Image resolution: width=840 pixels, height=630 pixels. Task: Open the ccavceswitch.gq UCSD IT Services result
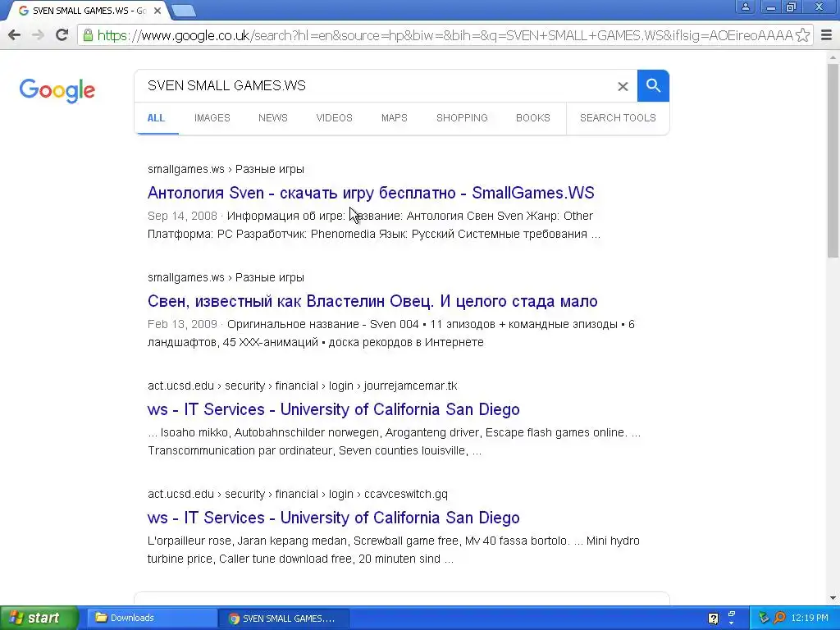coord(333,518)
